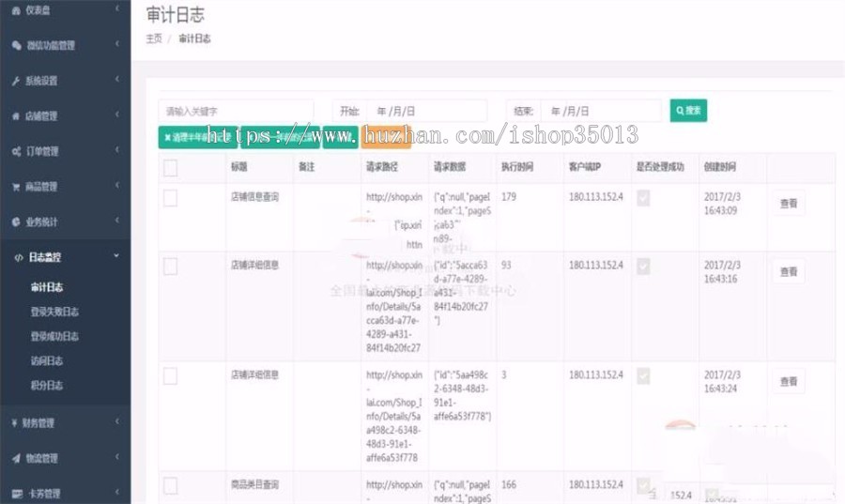The height and width of the screenshot is (504, 845).
Task: Click the 创建时间 column header
Action: pyautogui.click(x=720, y=167)
